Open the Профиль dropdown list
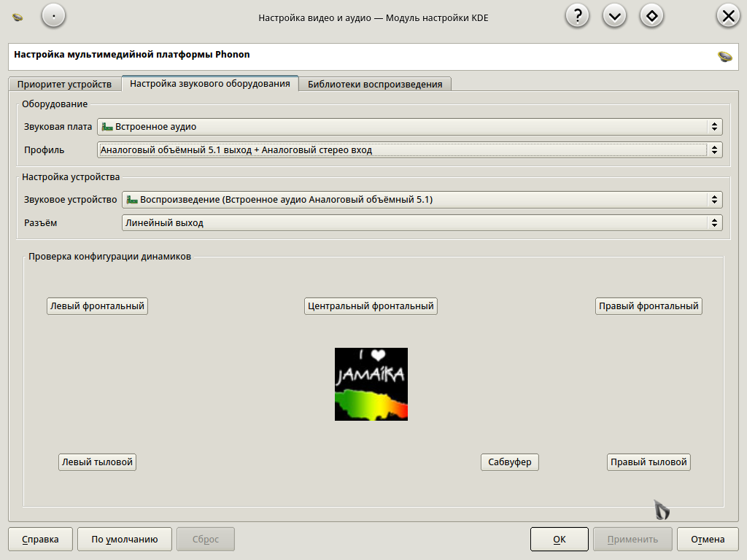Viewport: 747px width, 560px height. tap(410, 150)
